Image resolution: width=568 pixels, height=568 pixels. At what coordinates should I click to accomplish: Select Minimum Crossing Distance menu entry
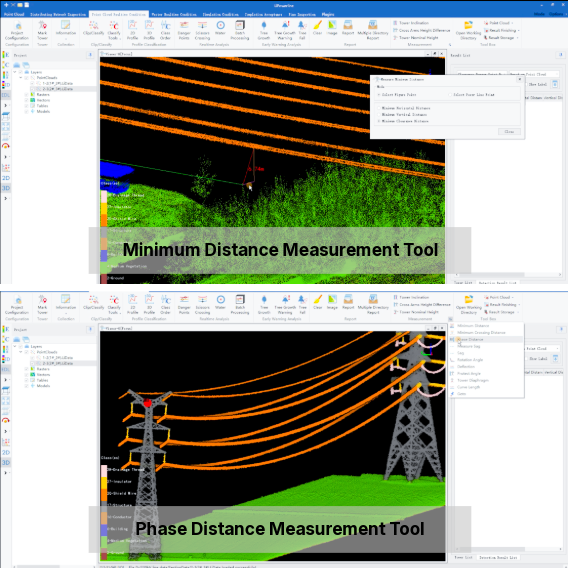tap(486, 332)
